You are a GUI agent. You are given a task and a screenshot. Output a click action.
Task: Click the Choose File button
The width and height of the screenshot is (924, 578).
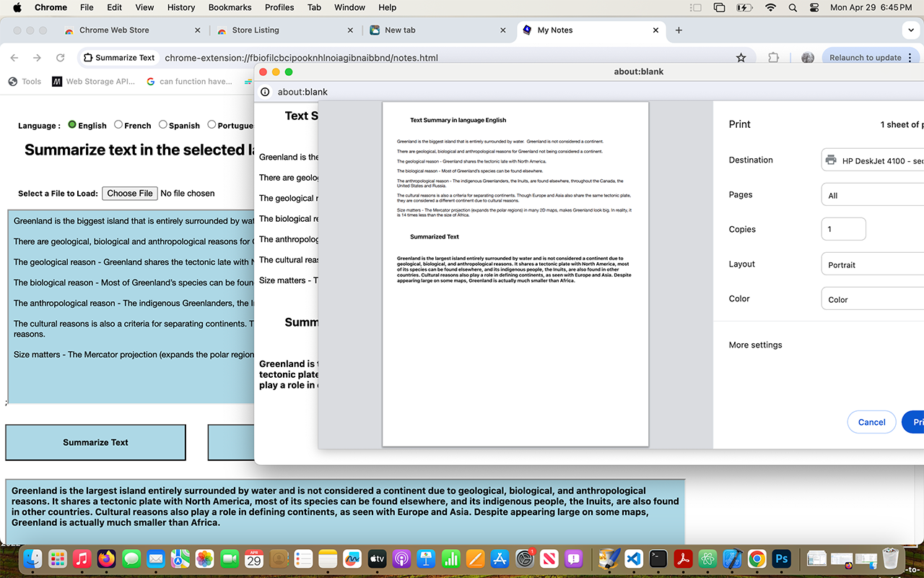(x=130, y=193)
